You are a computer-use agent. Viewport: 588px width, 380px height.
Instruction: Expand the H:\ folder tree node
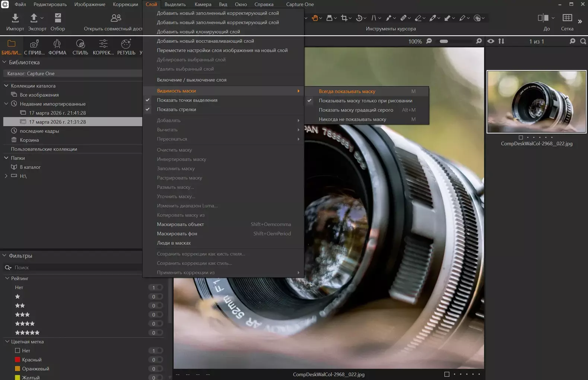6,176
